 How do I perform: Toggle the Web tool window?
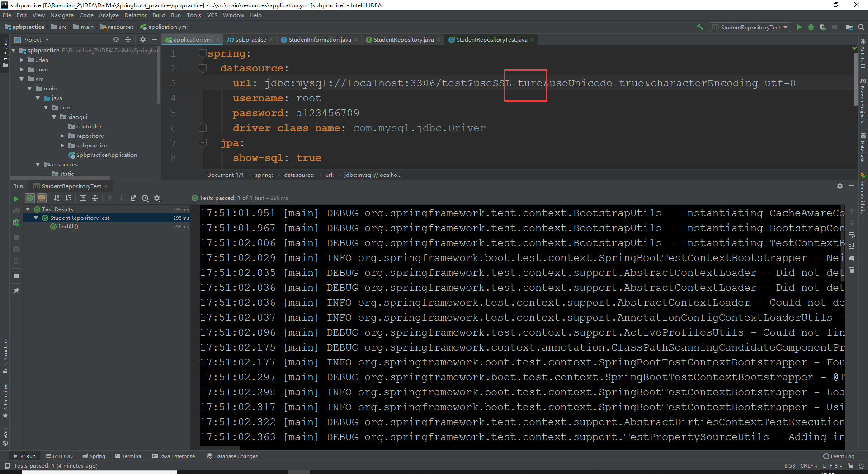[x=5, y=436]
